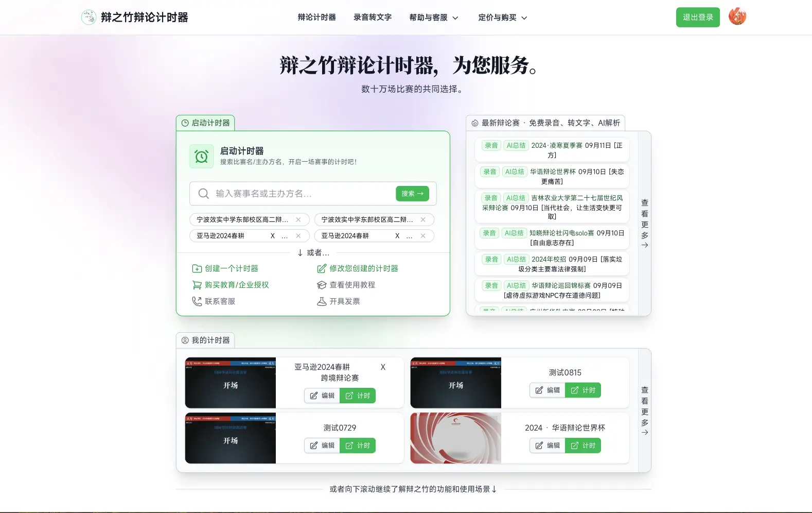The height and width of the screenshot is (513, 812).
Task: Click AI总结 tag on 凌寒夏季赛 entry
Action: 516,146
